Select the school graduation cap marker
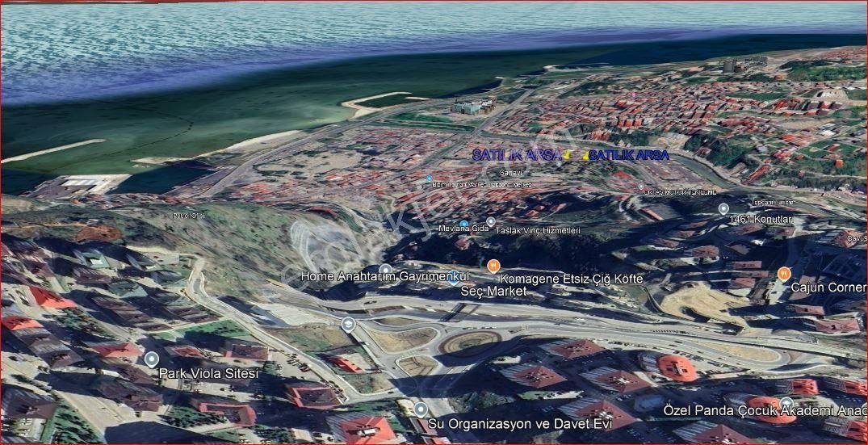This screenshot has height=445, width=868. point(348,325)
